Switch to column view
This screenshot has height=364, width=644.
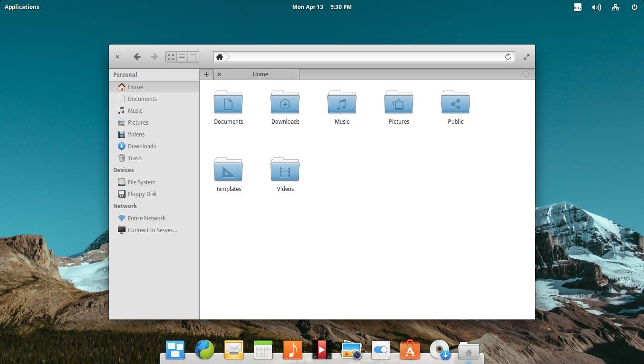tap(193, 57)
